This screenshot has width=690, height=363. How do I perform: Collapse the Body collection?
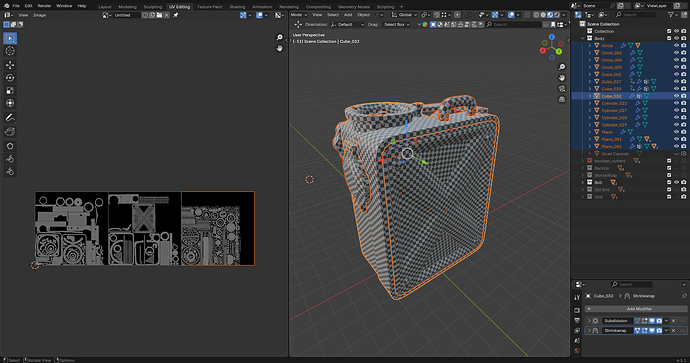point(583,38)
